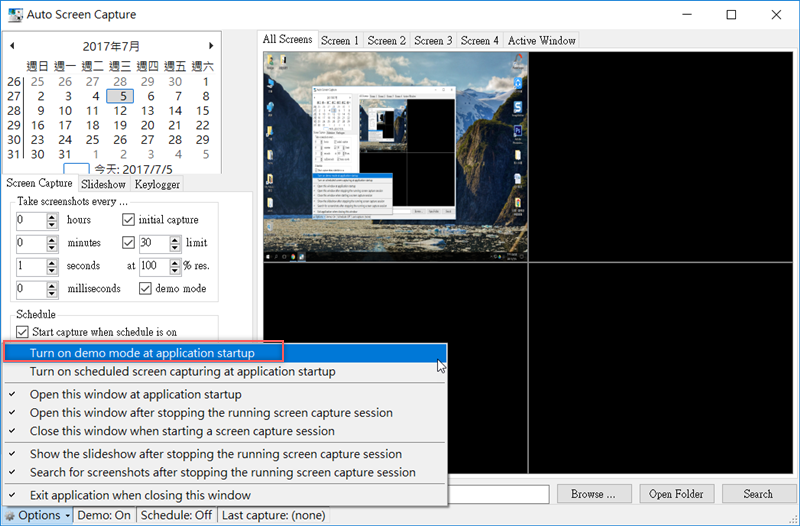Select Turn on demo mode at application startup
The height and width of the screenshot is (526, 800).
(142, 353)
